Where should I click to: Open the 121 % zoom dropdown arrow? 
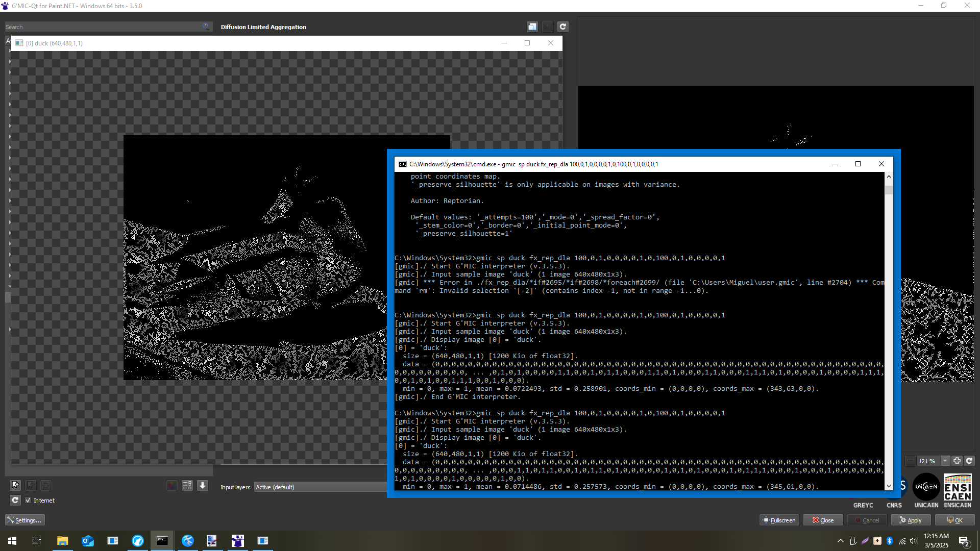[x=945, y=461]
